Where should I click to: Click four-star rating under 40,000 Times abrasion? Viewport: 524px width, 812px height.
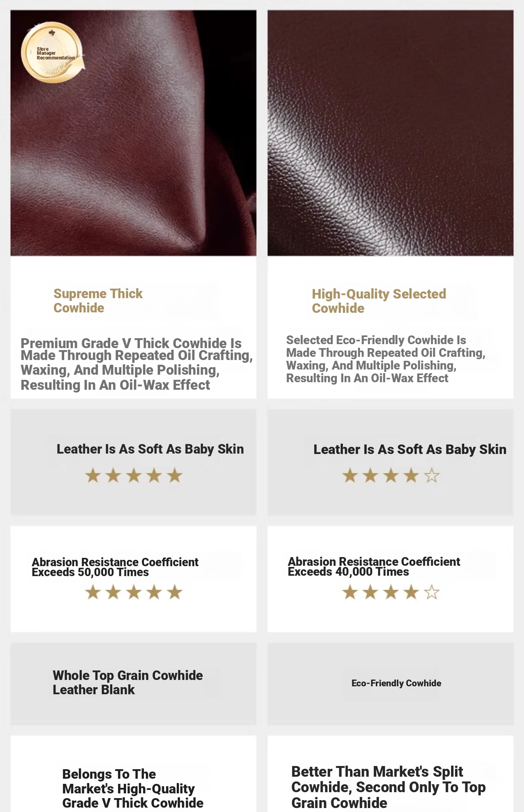pyautogui.click(x=391, y=592)
